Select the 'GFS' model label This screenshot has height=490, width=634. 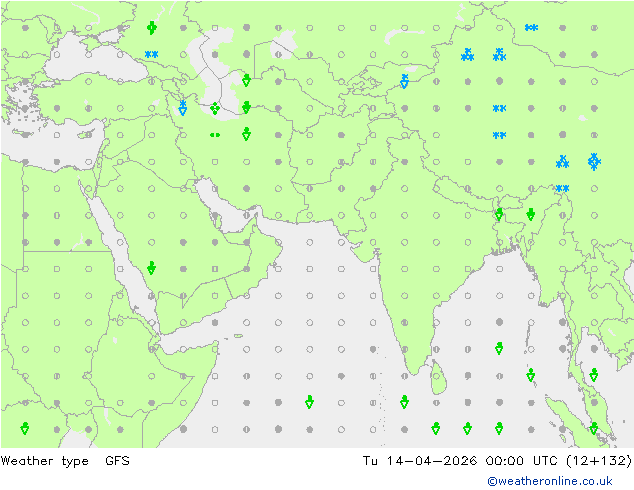pyautogui.click(x=117, y=460)
